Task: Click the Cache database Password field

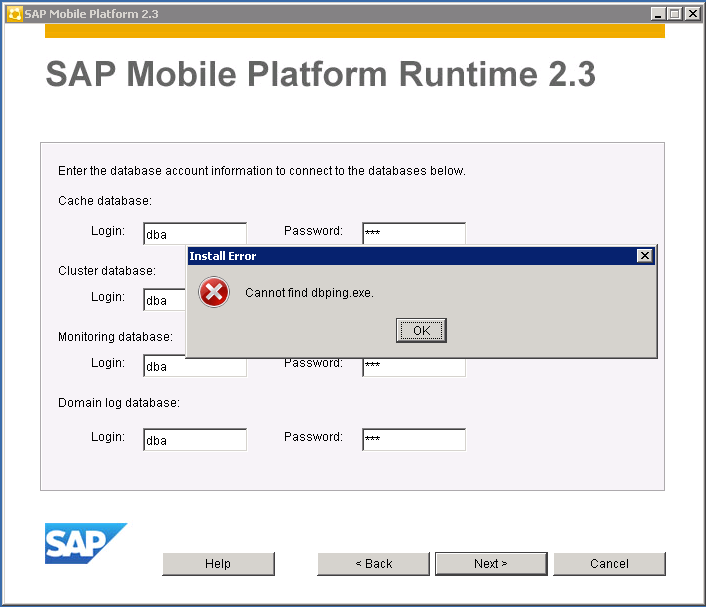Action: point(414,233)
